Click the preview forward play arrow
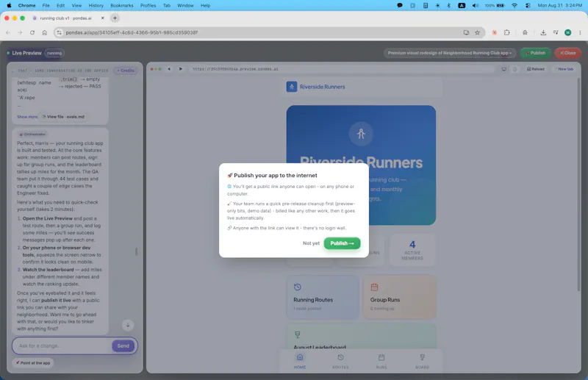Screen dimensions: 588x380 [180, 69]
